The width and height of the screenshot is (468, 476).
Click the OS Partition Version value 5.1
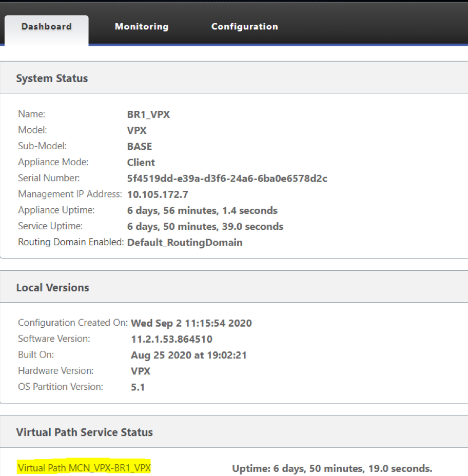click(x=138, y=387)
